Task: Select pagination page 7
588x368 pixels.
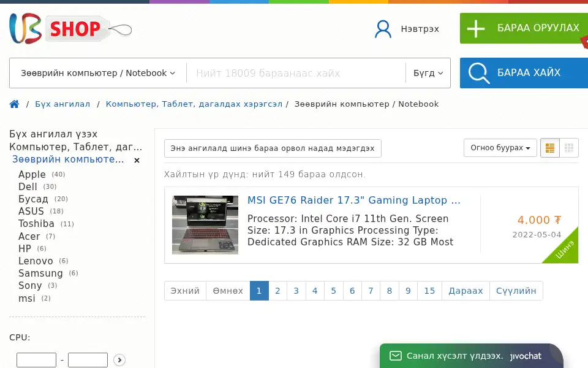Action: click(x=371, y=291)
